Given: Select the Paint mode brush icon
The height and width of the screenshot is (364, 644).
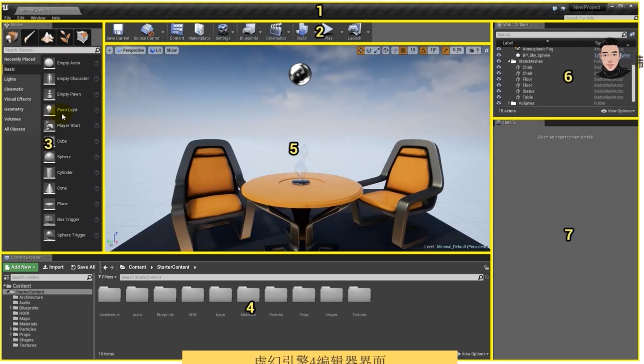Looking at the screenshot, I should tap(29, 37).
